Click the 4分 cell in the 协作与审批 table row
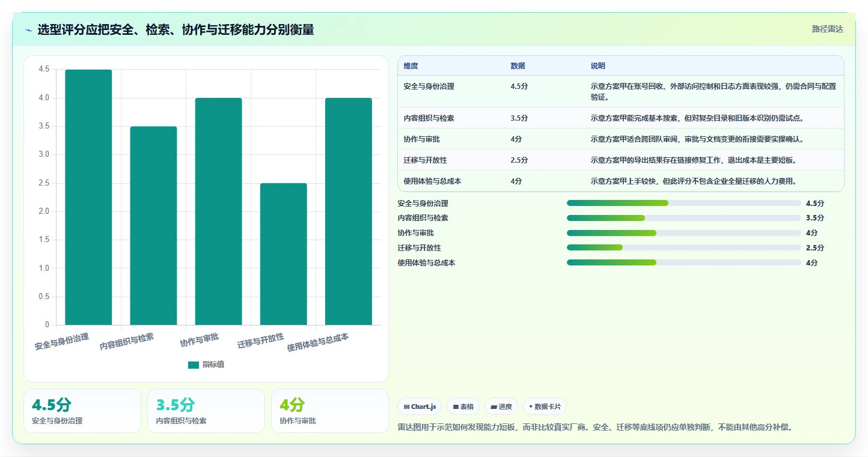 [516, 139]
